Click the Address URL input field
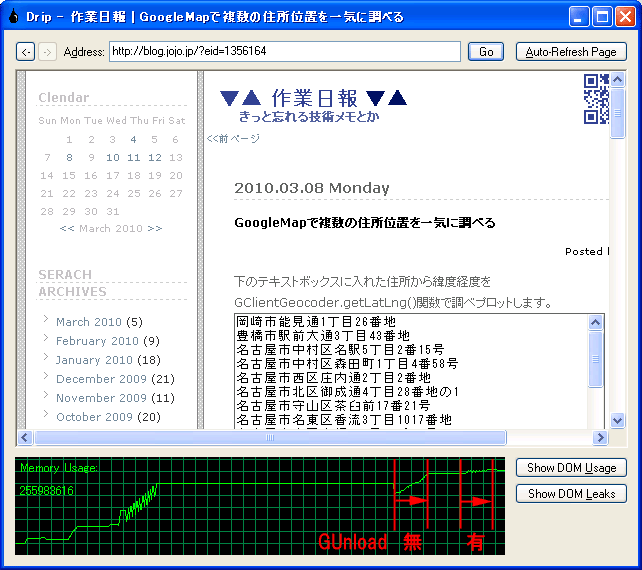The width and height of the screenshot is (642, 570). tap(285, 51)
